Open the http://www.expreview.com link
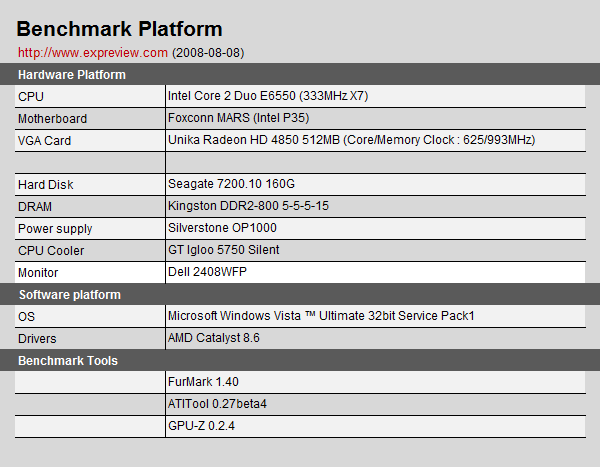This screenshot has height=467, width=600. pyautogui.click(x=93, y=52)
